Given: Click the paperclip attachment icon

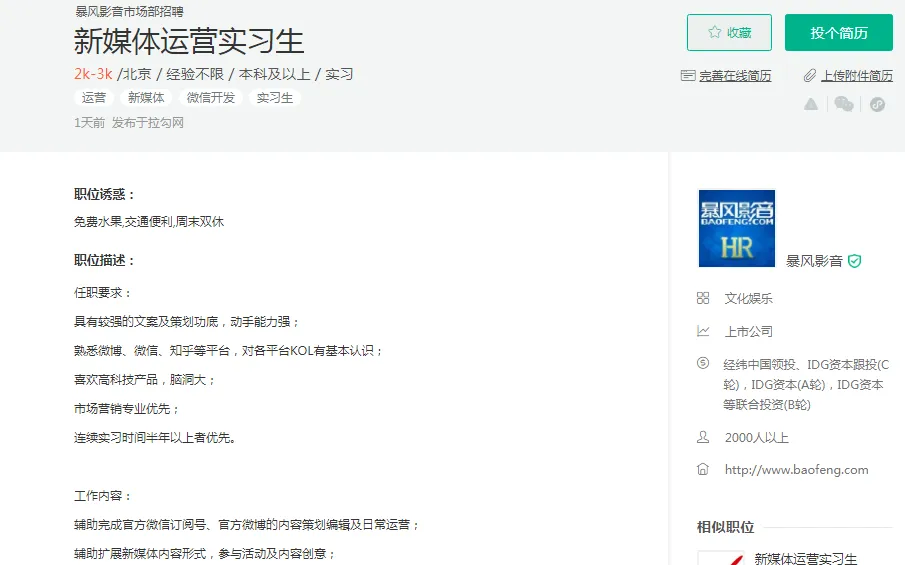Looking at the screenshot, I should pyautogui.click(x=810, y=75).
